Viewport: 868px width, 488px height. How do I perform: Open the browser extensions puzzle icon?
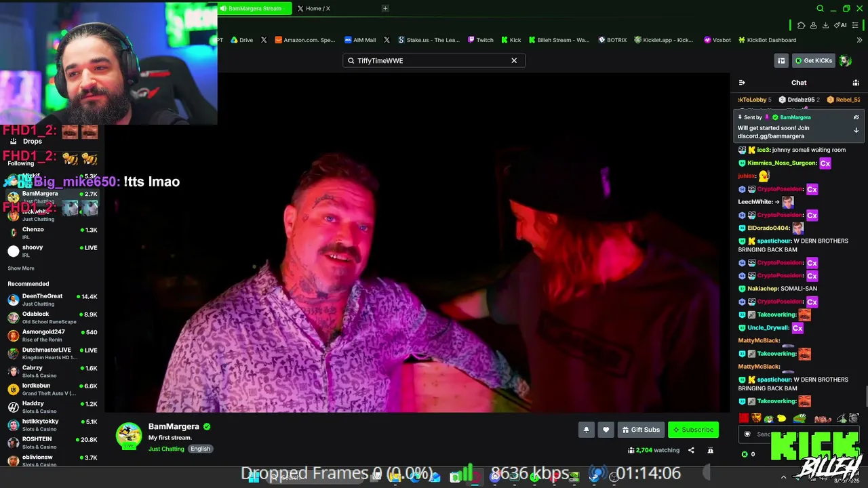click(x=802, y=25)
